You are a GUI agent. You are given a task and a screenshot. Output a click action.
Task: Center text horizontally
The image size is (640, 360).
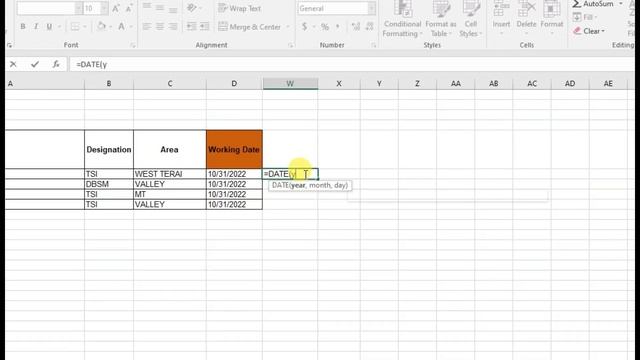pyautogui.click(x=160, y=27)
